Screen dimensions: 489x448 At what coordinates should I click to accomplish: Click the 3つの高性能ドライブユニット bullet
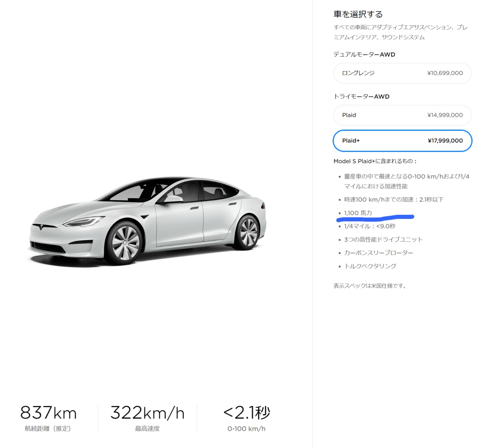[383, 240]
